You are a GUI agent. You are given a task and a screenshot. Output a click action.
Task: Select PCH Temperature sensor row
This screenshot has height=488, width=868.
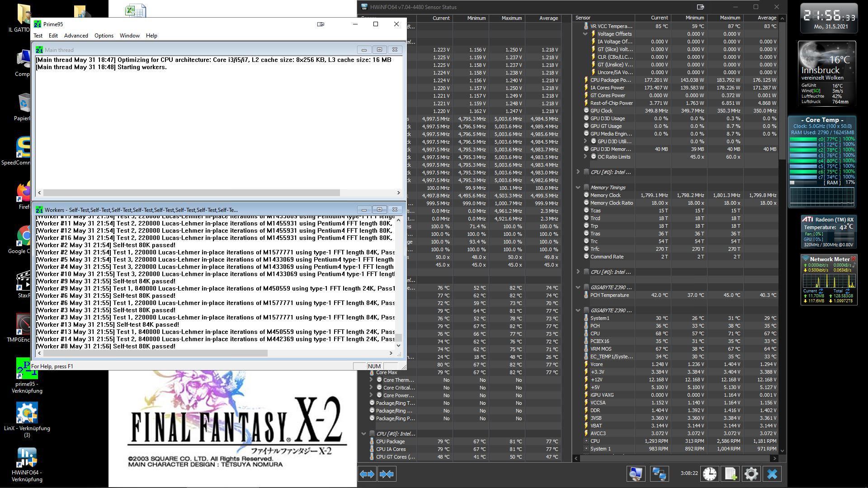(676, 295)
